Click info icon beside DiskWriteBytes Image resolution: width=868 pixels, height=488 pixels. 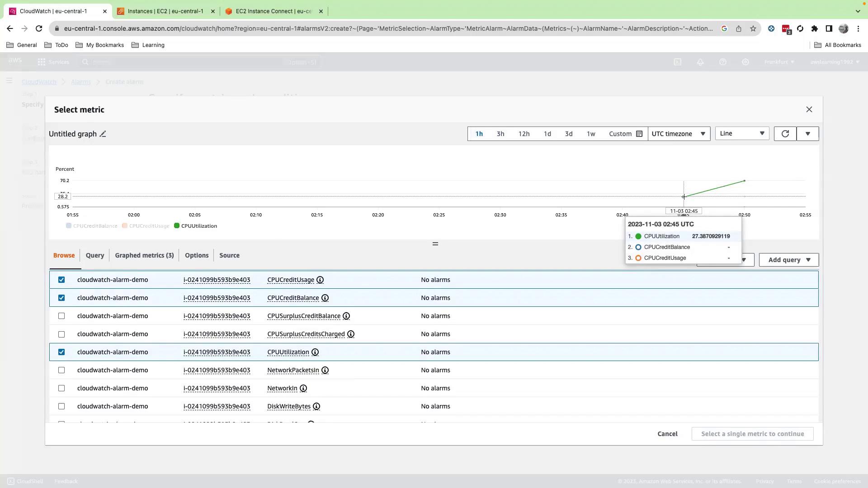pyautogui.click(x=316, y=407)
